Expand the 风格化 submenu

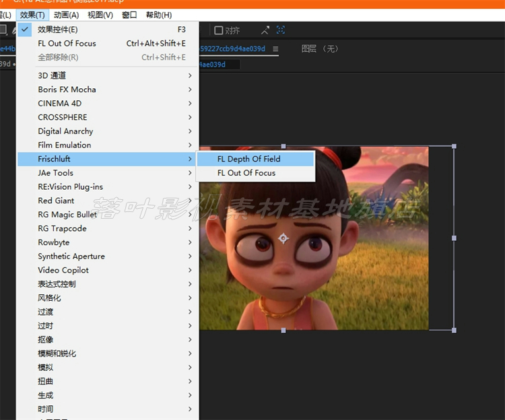[x=108, y=298]
